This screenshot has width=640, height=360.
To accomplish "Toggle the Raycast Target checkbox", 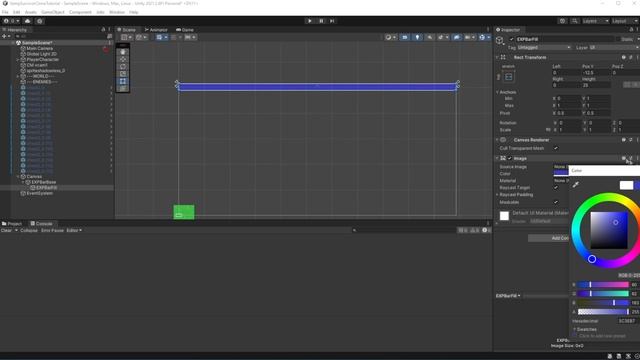I will tap(556, 188).
